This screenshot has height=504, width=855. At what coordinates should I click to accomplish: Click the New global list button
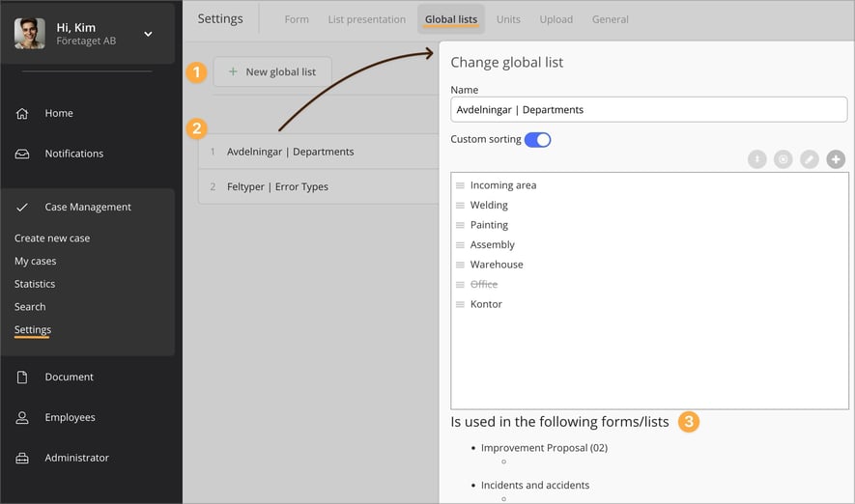[x=272, y=72]
